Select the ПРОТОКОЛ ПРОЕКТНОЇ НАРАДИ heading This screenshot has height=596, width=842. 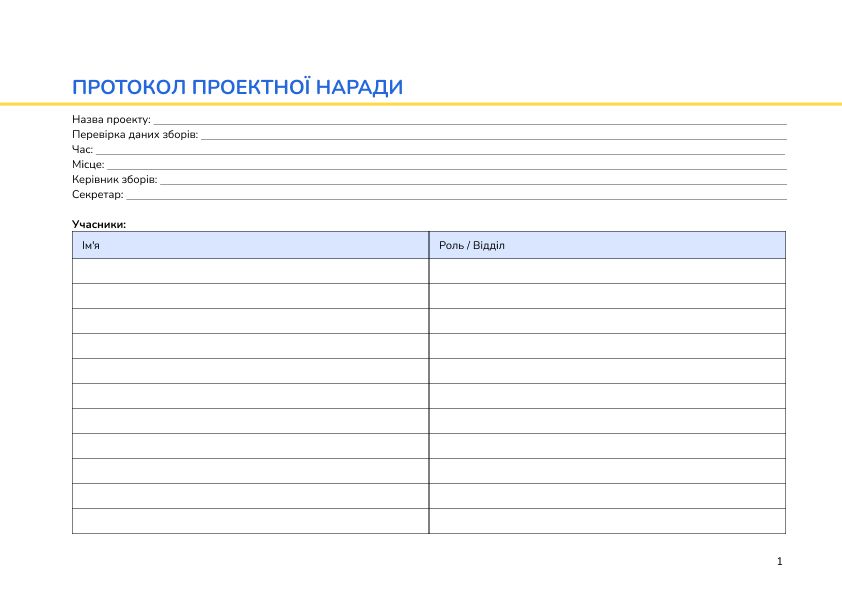pos(238,87)
